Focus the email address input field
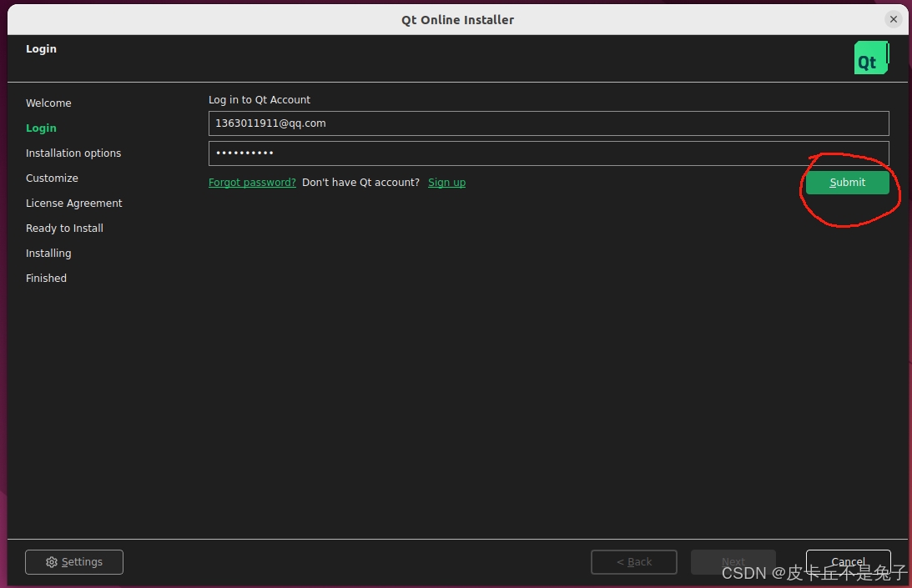The width and height of the screenshot is (912, 588). 548,123
